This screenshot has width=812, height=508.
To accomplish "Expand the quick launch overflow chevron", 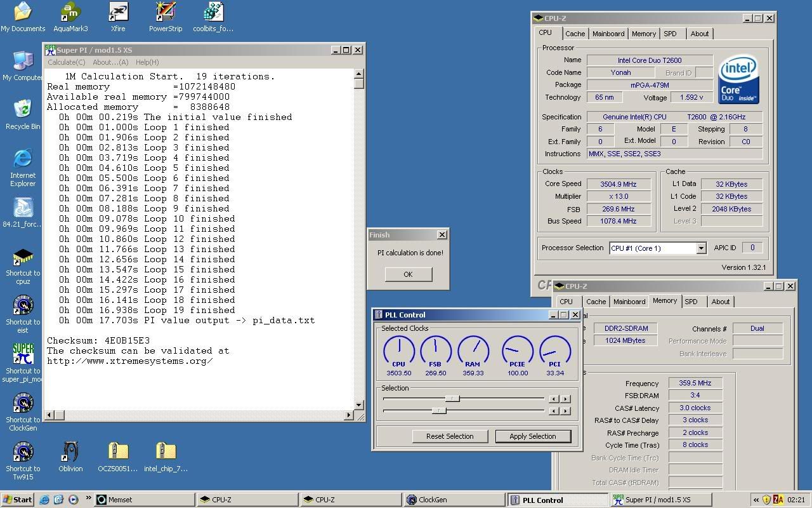I will click(x=88, y=498).
